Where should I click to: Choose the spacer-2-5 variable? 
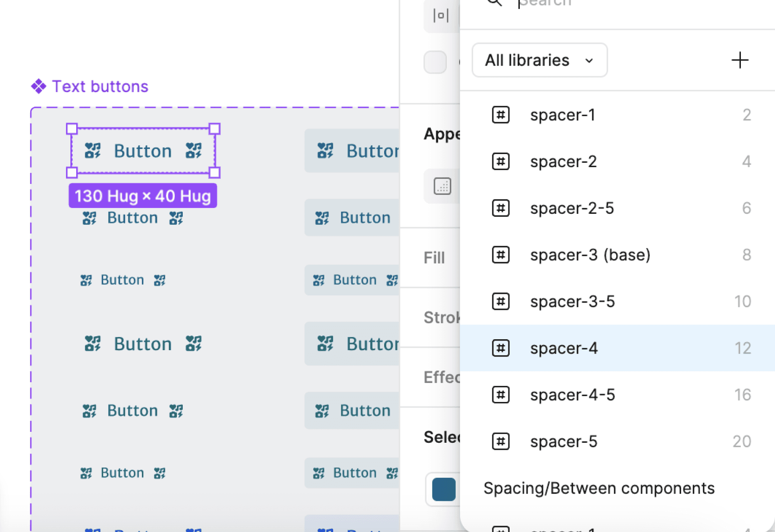[x=617, y=208]
